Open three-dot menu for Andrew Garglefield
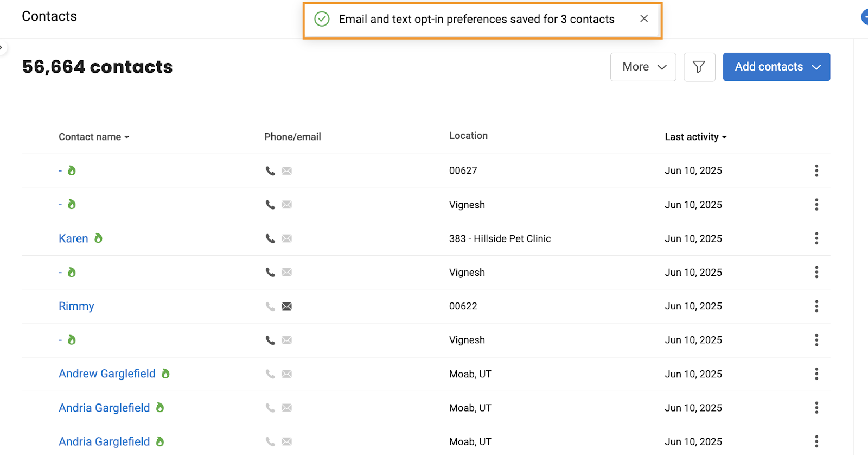This screenshot has width=868, height=455. [x=816, y=374]
